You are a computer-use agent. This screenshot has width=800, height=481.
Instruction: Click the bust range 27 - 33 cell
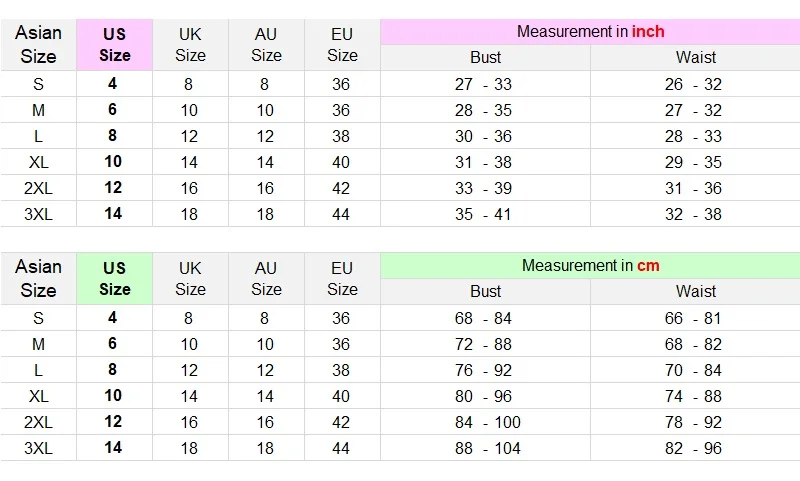pyautogui.click(x=485, y=84)
